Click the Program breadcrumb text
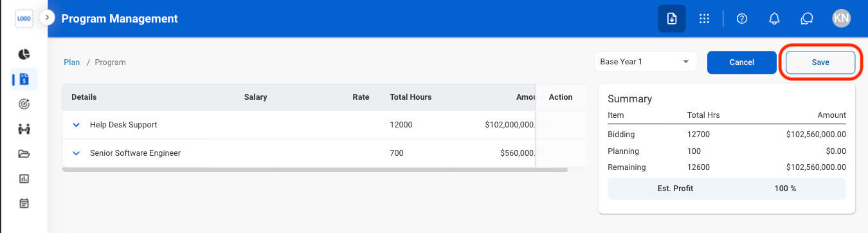The image size is (868, 233). (x=111, y=62)
